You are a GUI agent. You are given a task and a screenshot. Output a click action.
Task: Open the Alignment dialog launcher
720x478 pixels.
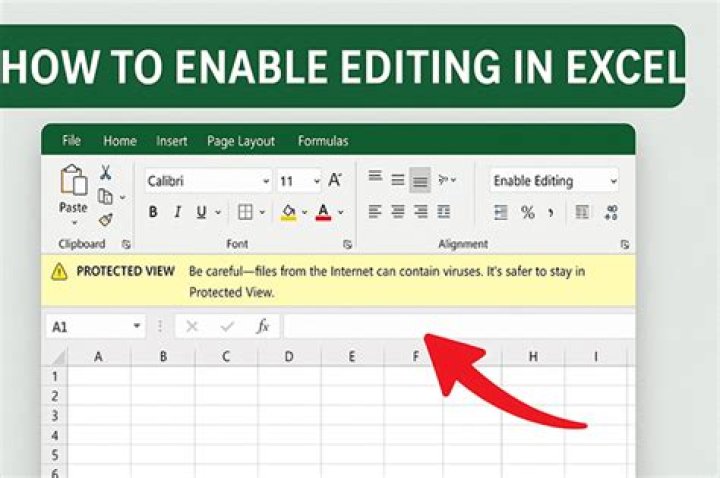coord(624,245)
